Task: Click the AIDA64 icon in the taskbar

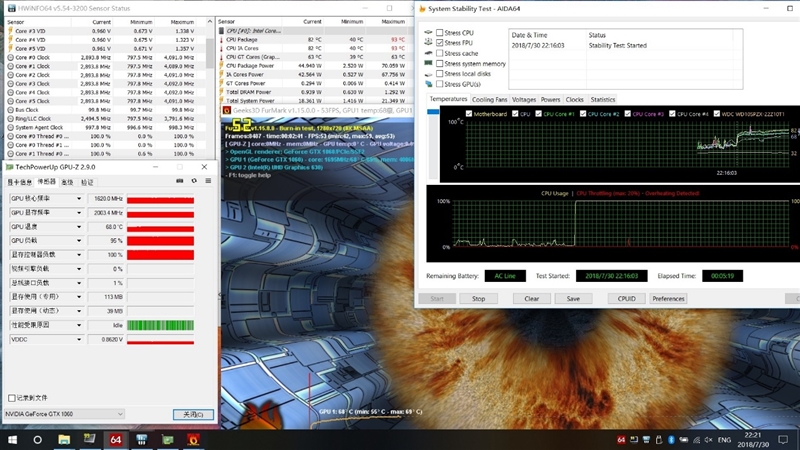Action: (115, 439)
